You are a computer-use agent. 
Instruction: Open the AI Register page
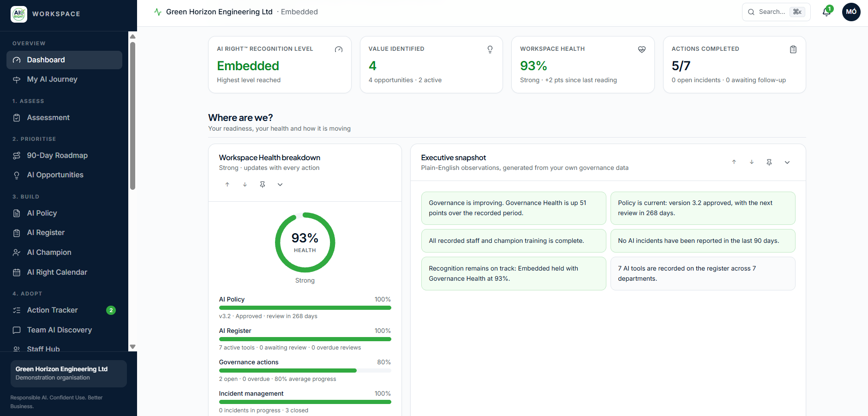64,233
